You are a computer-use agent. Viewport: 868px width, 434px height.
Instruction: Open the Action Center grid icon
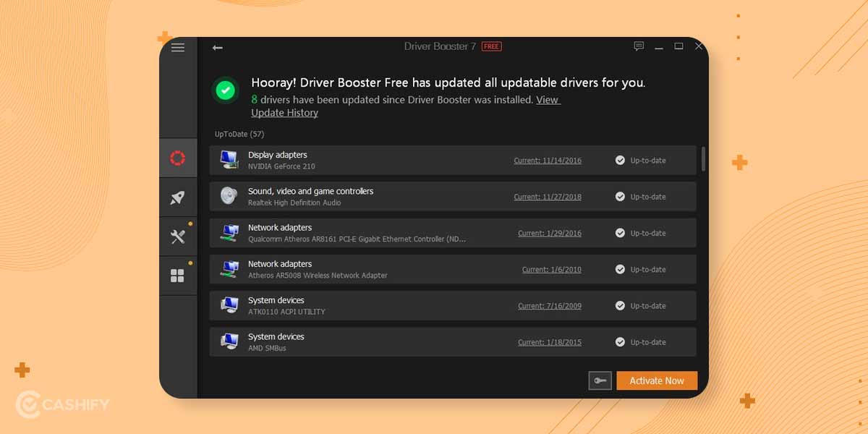(177, 274)
